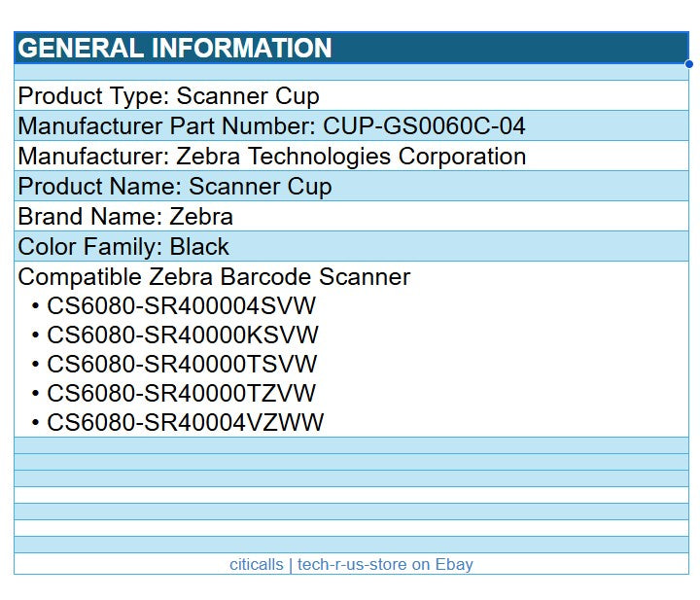Image resolution: width=700 pixels, height=600 pixels.
Task: Click scanner model CS6080-SR40000KSVW
Action: coord(183,335)
